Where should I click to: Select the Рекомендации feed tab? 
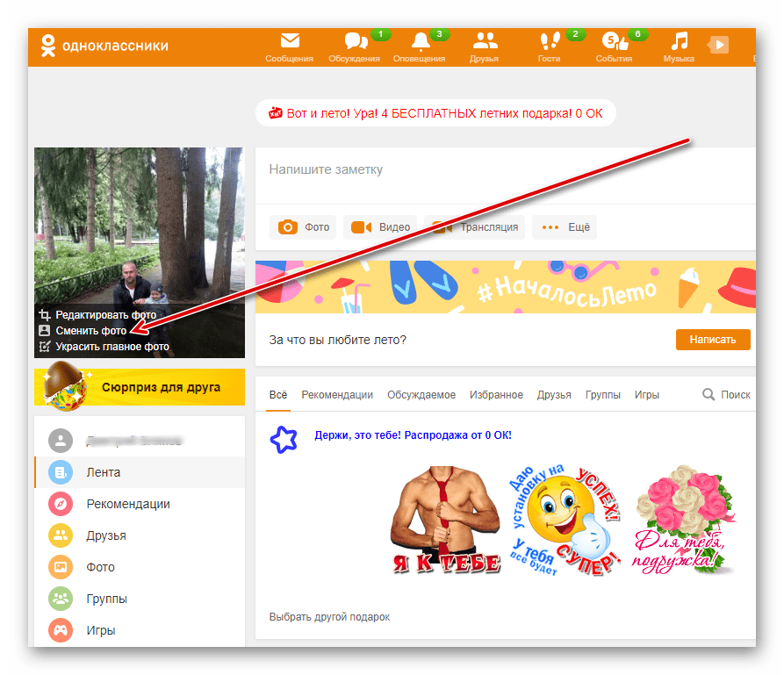click(x=337, y=395)
